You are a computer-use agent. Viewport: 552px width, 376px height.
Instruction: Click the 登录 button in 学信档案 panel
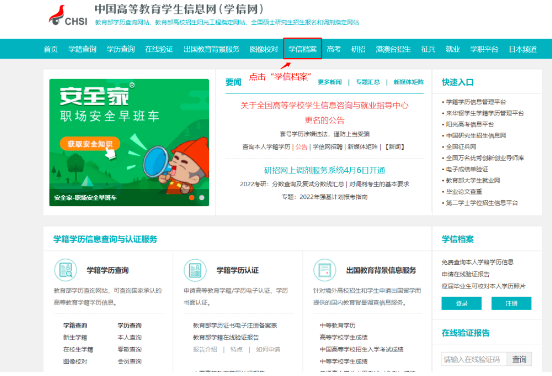[x=462, y=303]
